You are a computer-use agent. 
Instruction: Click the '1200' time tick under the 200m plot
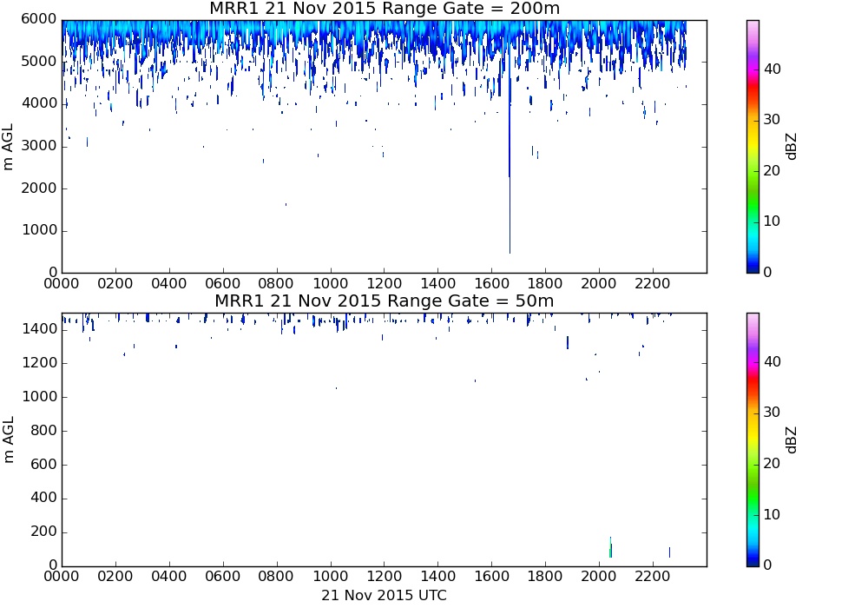click(x=385, y=283)
